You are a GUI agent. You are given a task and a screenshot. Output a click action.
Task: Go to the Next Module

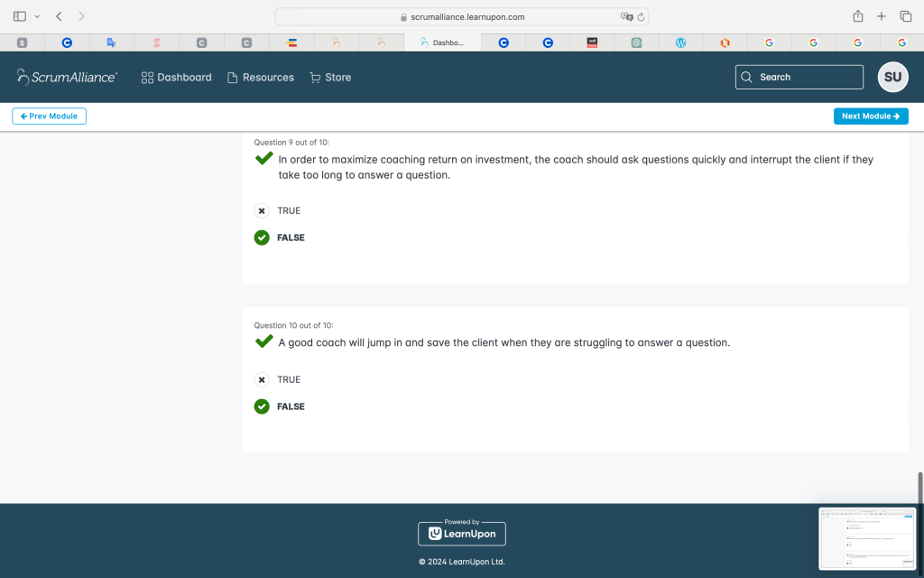tap(870, 116)
